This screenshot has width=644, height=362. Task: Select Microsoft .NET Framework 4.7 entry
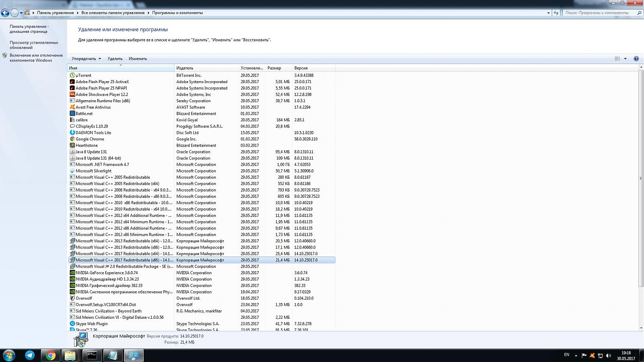point(201,164)
